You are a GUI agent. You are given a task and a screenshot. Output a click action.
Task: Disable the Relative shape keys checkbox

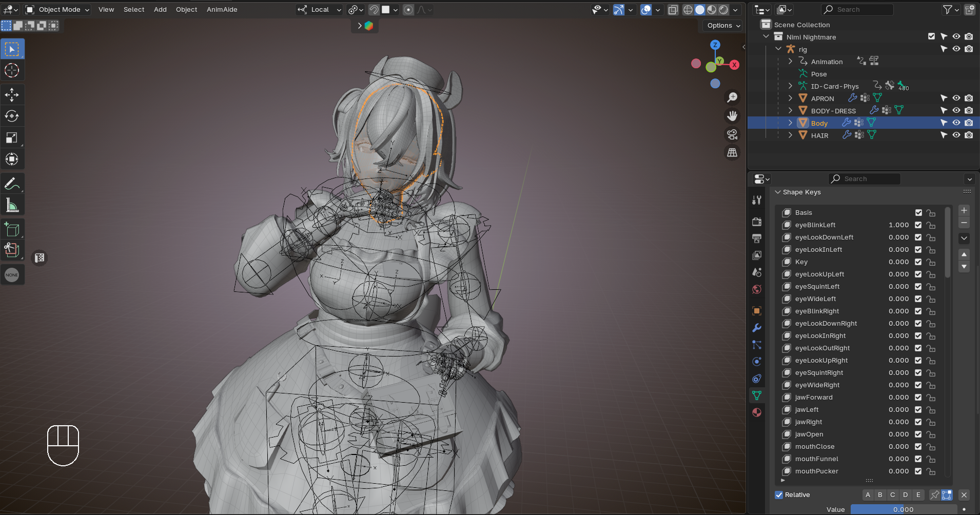click(779, 494)
